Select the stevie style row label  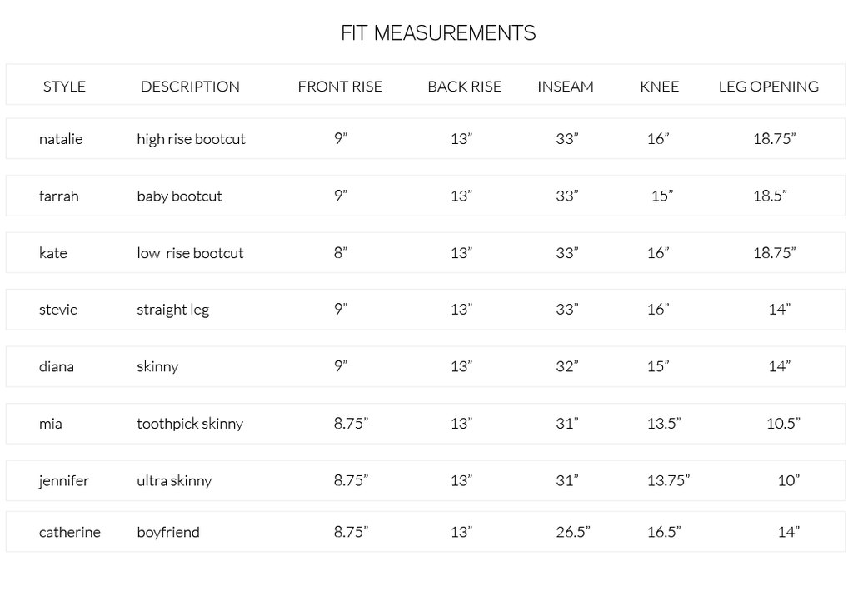click(58, 310)
